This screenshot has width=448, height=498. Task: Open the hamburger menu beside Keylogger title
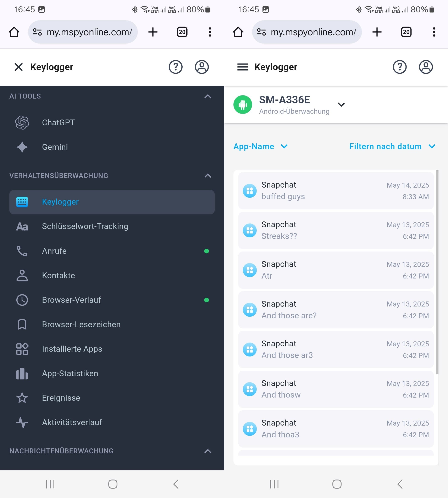242,67
